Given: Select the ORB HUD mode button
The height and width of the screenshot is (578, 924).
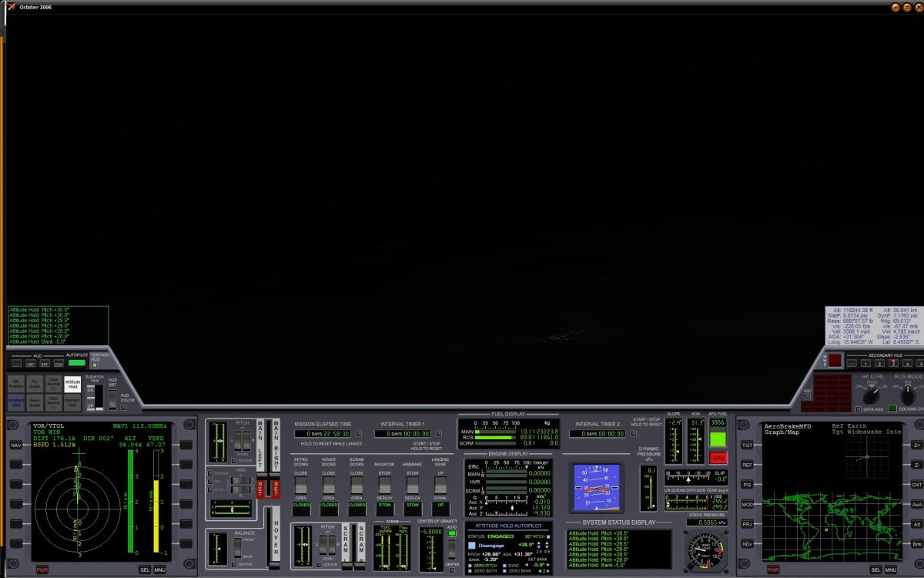Looking at the screenshot, I should click(31, 363).
